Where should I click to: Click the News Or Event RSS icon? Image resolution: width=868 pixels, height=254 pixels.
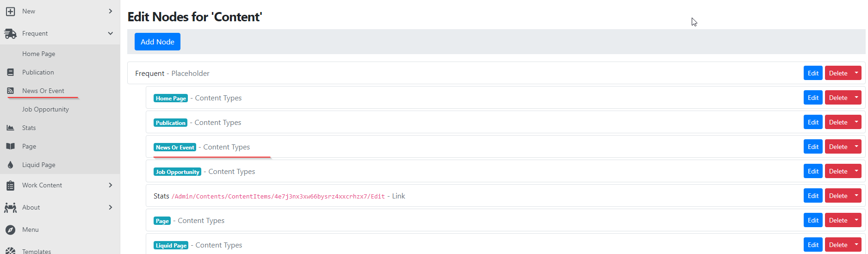10,91
